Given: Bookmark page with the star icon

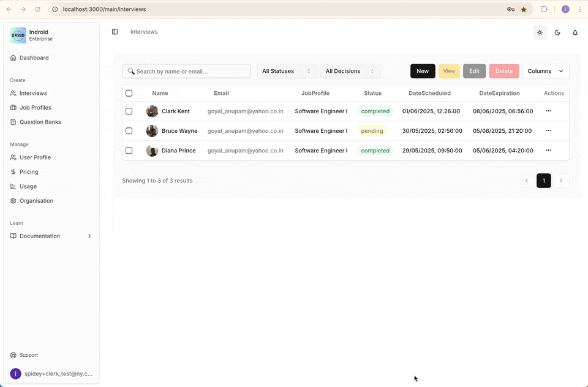Looking at the screenshot, I should (524, 9).
